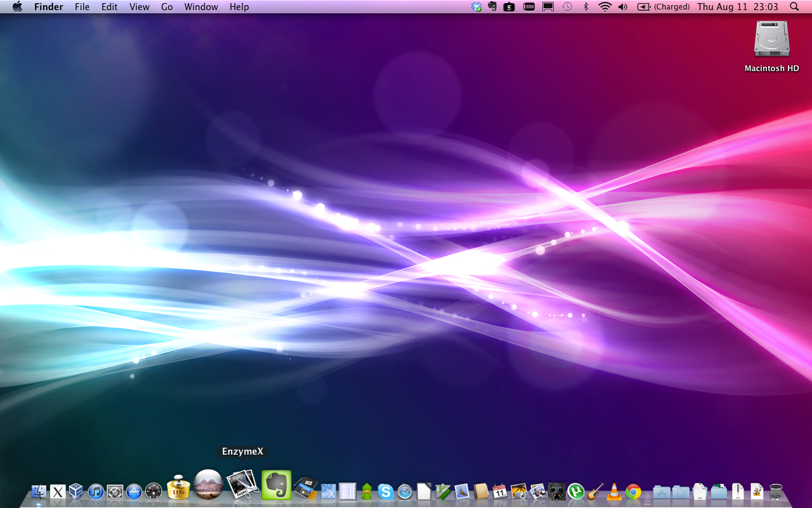Open the File menu
The width and height of the screenshot is (812, 508).
click(82, 7)
